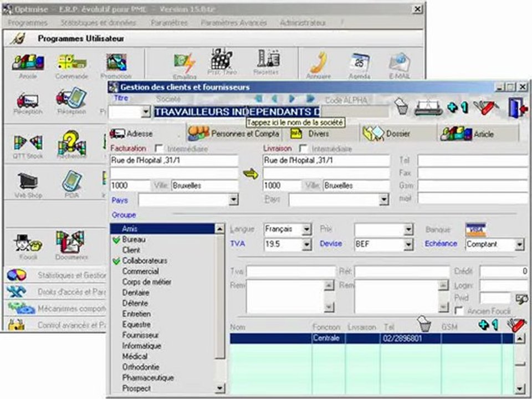Image resolution: width=532 pixels, height=399 pixels.
Task: Open Statistiques et Gestion section
Action: [x=56, y=275]
